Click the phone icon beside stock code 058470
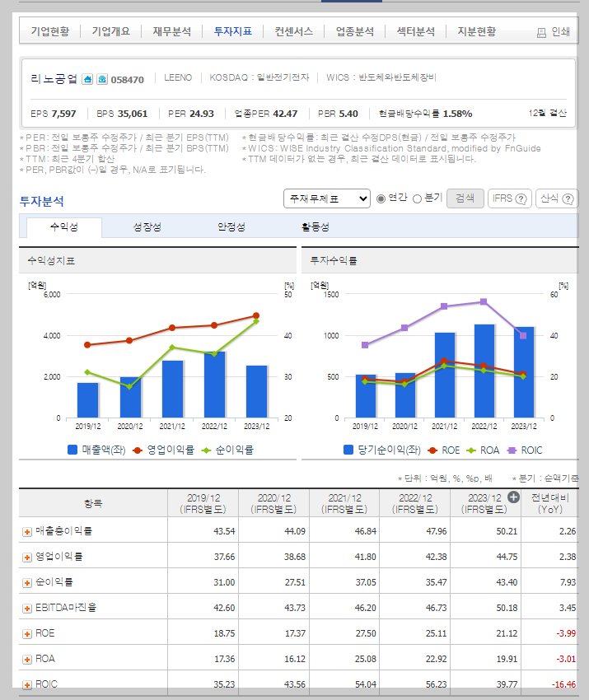589x700 pixels. 102,79
